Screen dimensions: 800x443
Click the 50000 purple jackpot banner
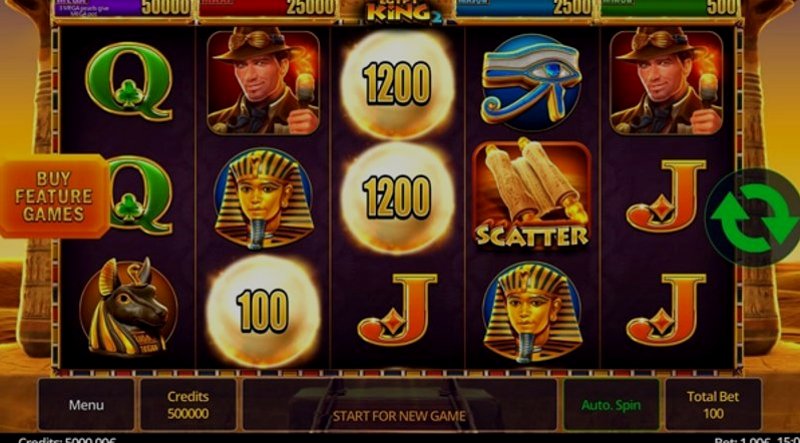coord(123,8)
